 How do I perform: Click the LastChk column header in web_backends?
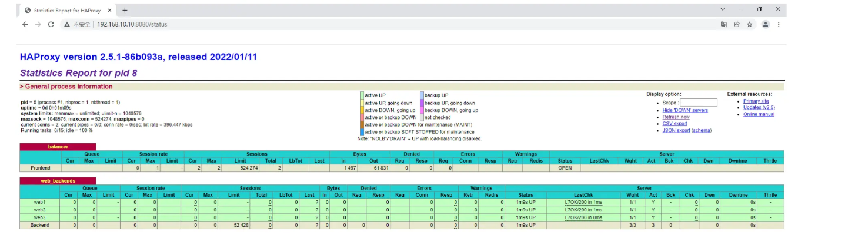pyautogui.click(x=583, y=195)
